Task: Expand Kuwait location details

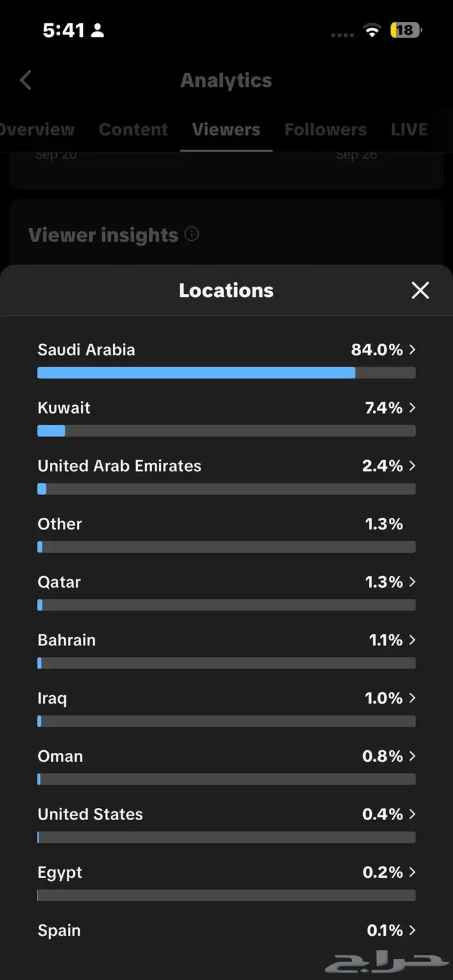Action: [412, 408]
